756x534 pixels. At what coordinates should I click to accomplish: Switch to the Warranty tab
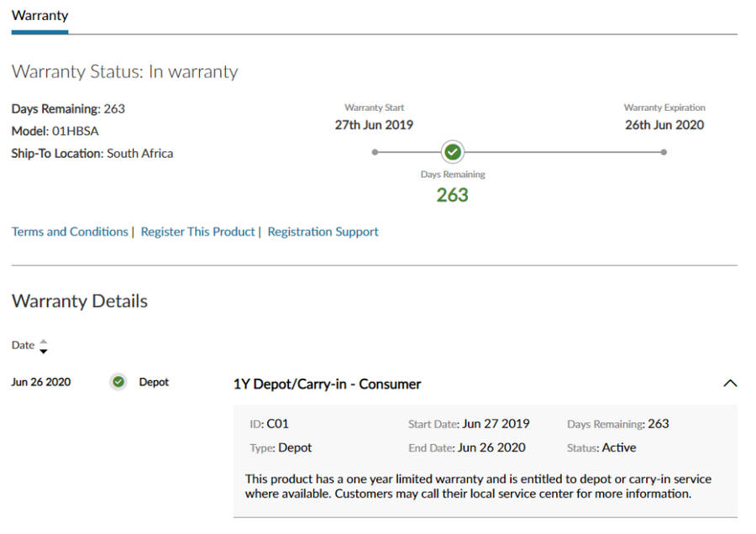39,15
